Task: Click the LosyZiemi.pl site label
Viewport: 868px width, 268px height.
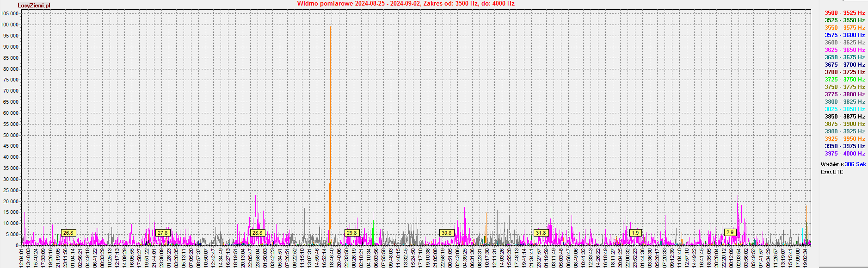Action: tap(34, 6)
